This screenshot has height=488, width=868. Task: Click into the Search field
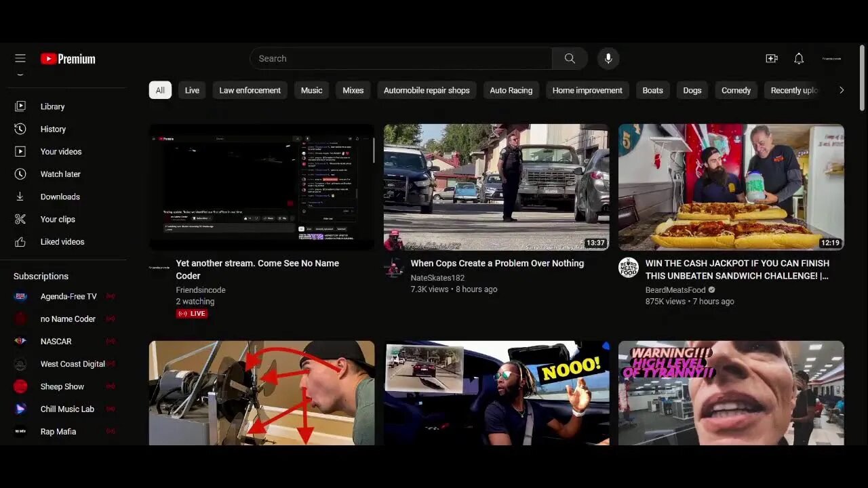(x=401, y=59)
